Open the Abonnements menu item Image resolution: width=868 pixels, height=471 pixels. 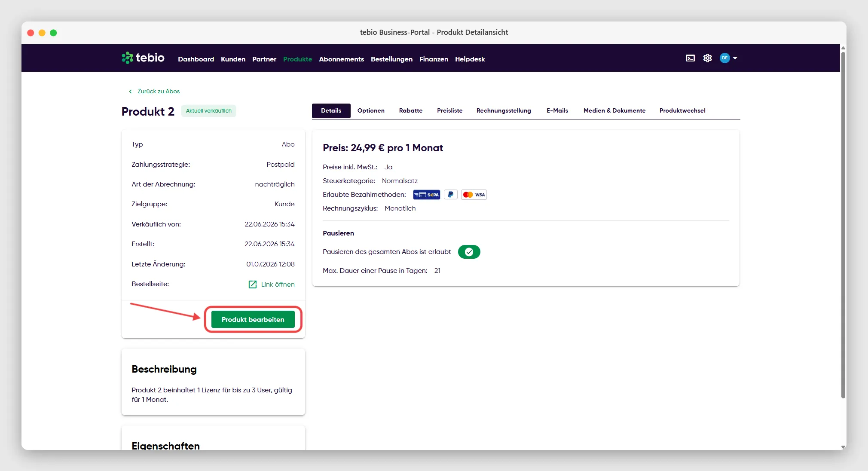coord(341,59)
